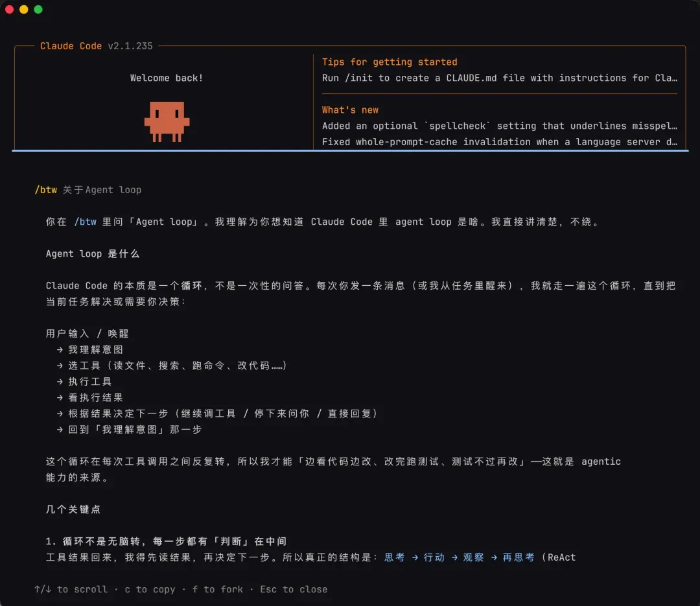Click the ↑/↓ to scroll hint
This screenshot has height=606, width=700.
tap(71, 590)
